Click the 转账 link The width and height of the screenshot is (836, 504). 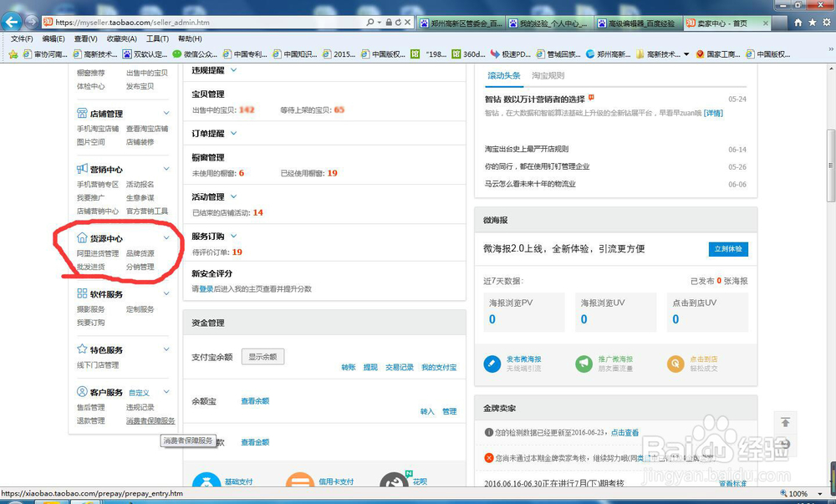click(x=349, y=367)
